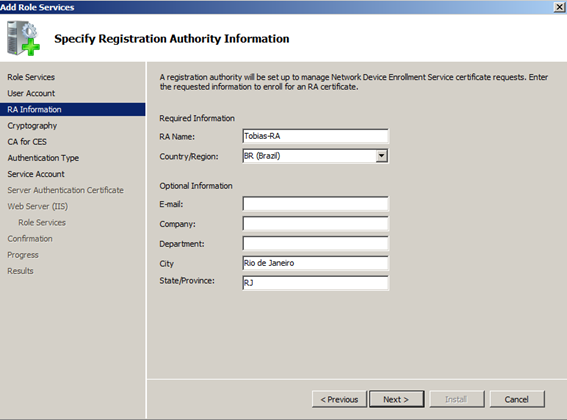The width and height of the screenshot is (567, 420).
Task: Go to Role Services step in sidebar
Action: 31,77
